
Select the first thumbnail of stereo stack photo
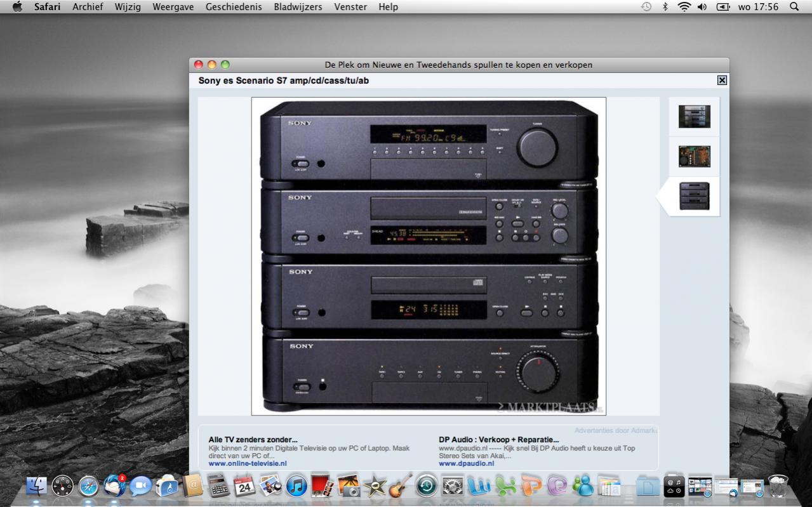694,117
